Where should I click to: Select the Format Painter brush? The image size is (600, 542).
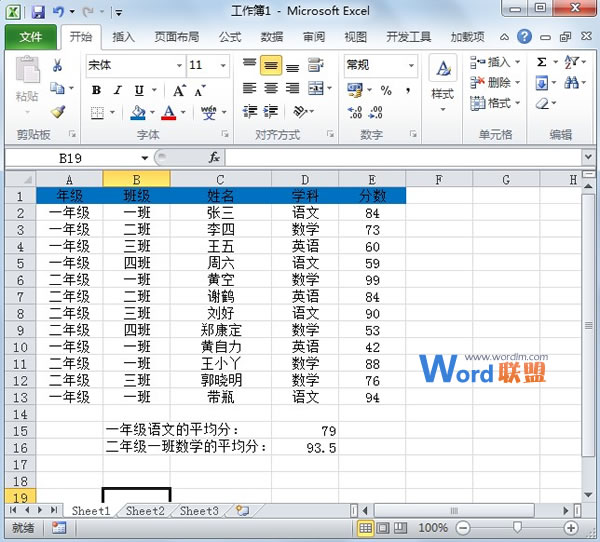58,112
